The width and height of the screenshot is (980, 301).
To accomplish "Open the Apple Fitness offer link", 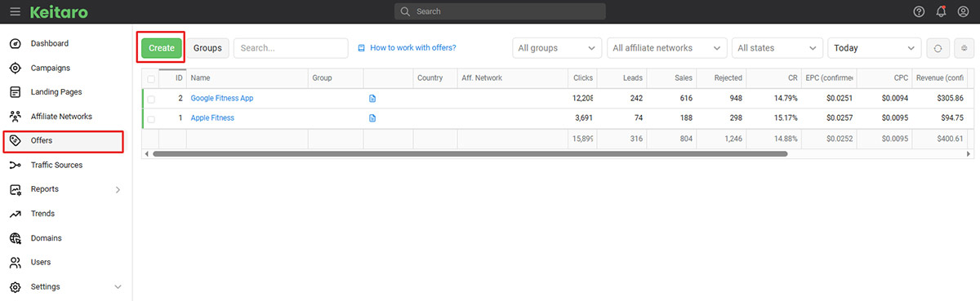I will pyautogui.click(x=212, y=118).
